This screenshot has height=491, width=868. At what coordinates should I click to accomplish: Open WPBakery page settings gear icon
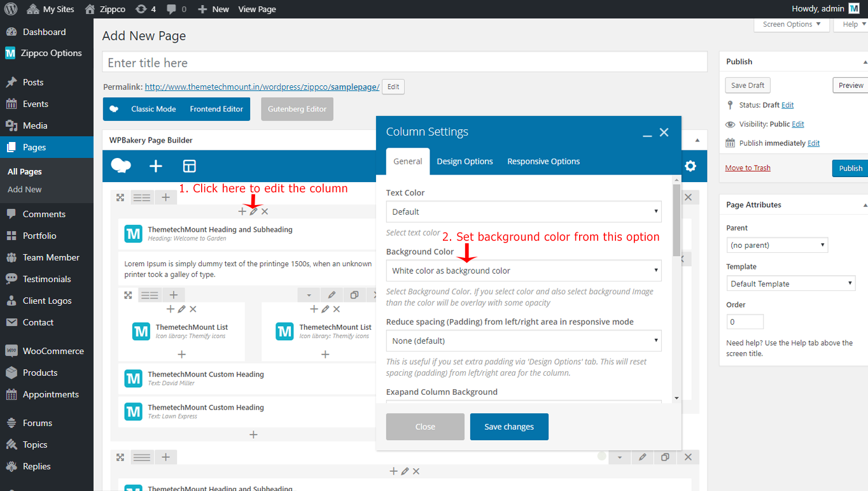690,166
